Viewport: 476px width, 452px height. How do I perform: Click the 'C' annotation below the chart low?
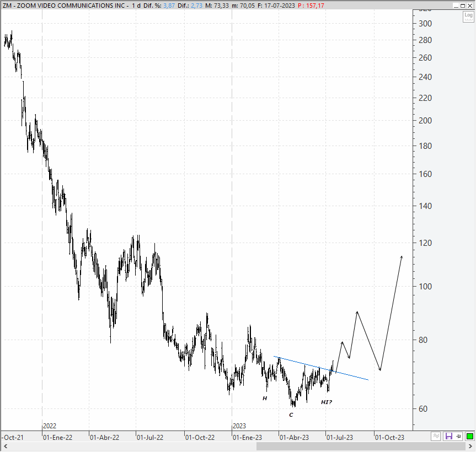pyautogui.click(x=291, y=415)
